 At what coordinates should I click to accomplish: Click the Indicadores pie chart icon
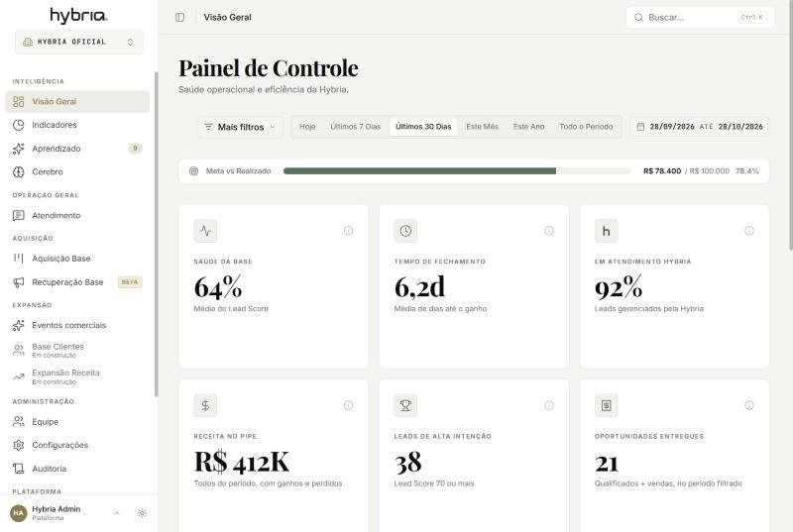pos(19,125)
